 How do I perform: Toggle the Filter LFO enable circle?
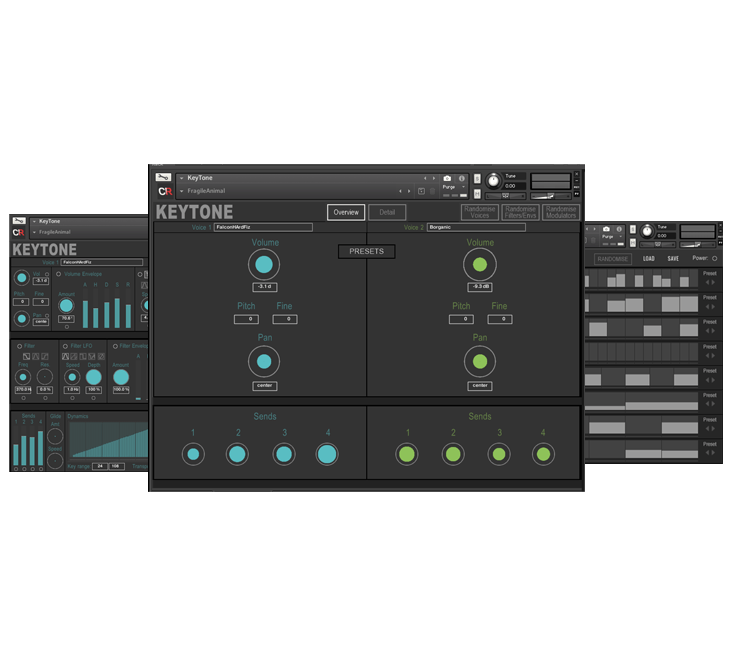(66, 346)
